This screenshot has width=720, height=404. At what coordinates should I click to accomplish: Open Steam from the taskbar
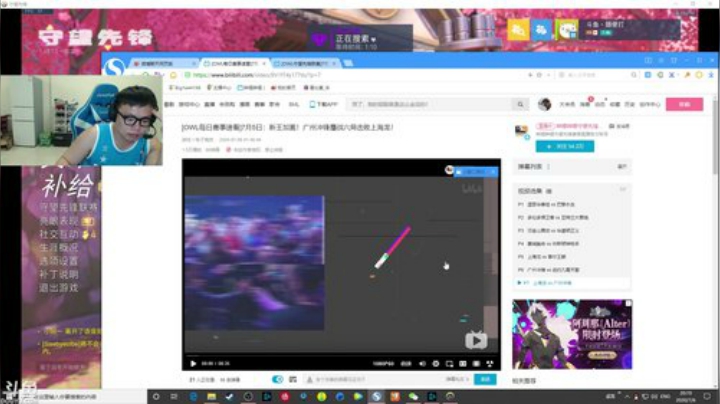pos(230,396)
